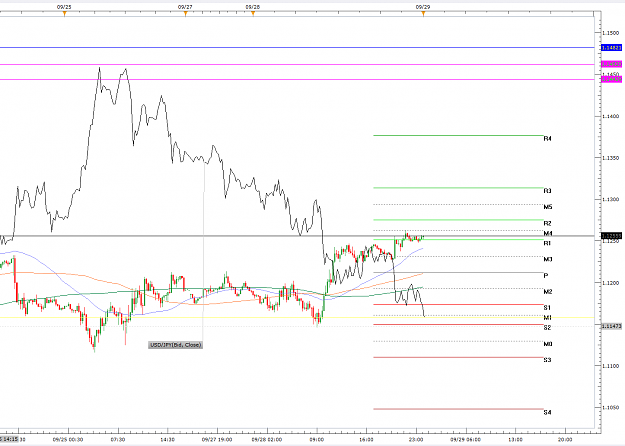This screenshot has width=625, height=446.
Task: Select the lower magenta price label
Action: 611,79
